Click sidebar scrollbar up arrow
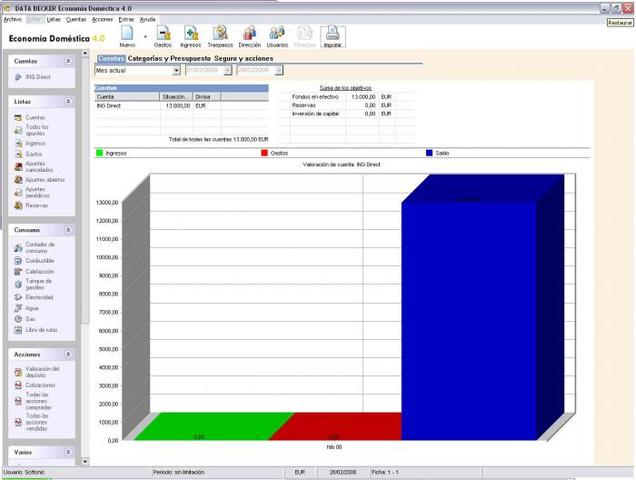Screen dimensions: 636x480 (x=85, y=53)
